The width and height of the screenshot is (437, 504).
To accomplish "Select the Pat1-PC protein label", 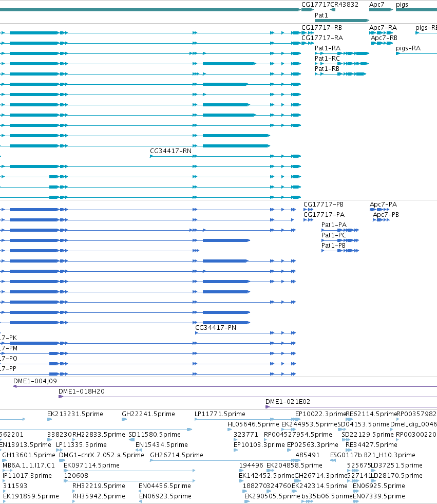I will click(x=334, y=235).
